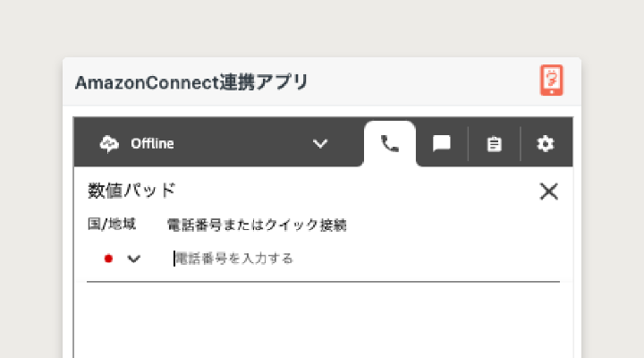Click the underline below the phone number field

click(x=322, y=282)
